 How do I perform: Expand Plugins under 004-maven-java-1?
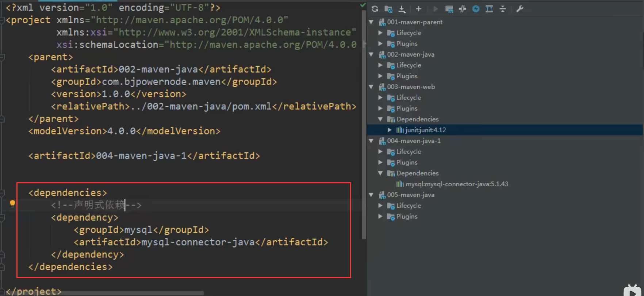point(380,163)
